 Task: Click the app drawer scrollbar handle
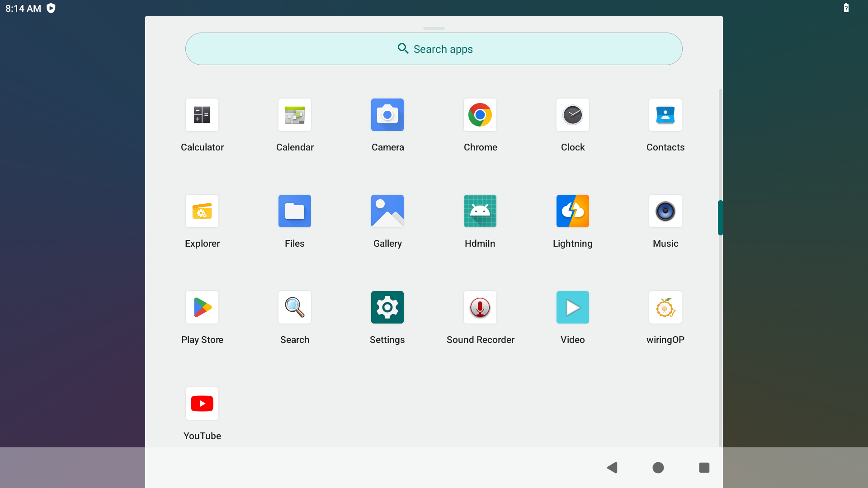coord(720,218)
